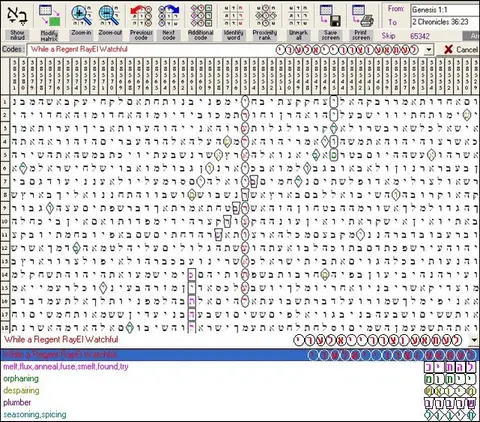Select matrix row header 14
This screenshot has height=422, width=480.
[x=5, y=274]
